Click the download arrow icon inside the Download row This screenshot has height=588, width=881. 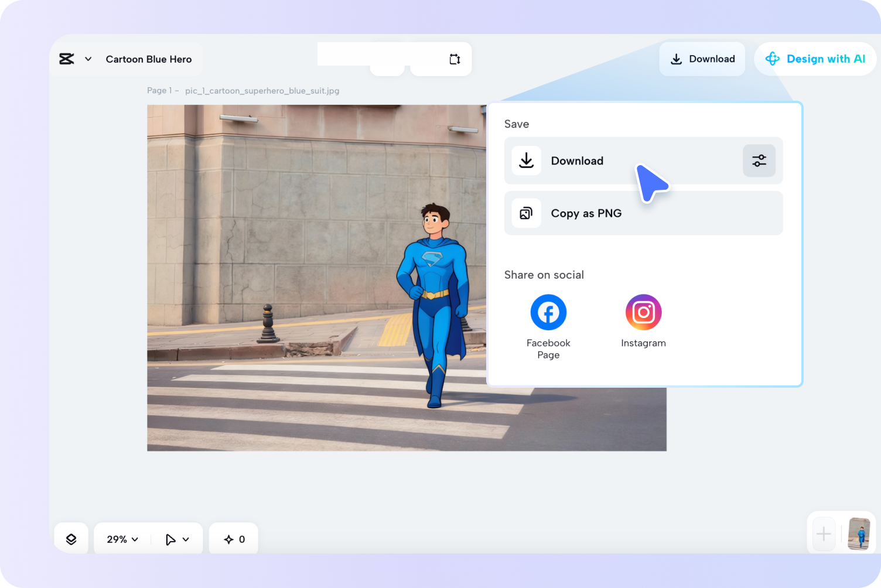(526, 160)
